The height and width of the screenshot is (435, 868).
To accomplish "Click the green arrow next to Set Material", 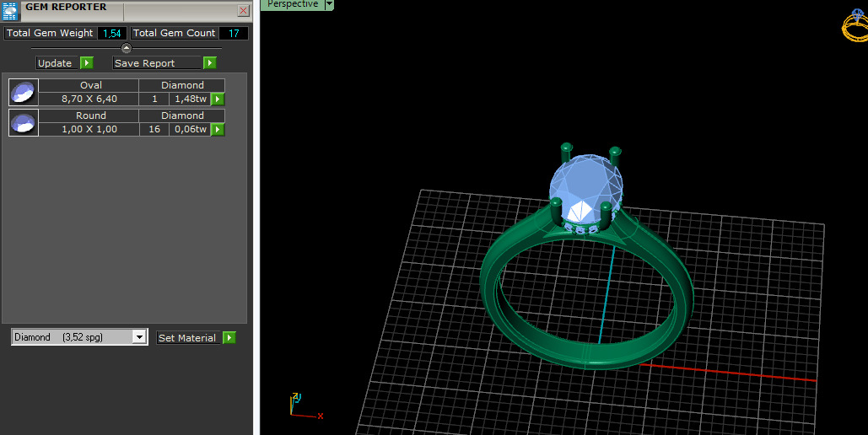I will 229,337.
